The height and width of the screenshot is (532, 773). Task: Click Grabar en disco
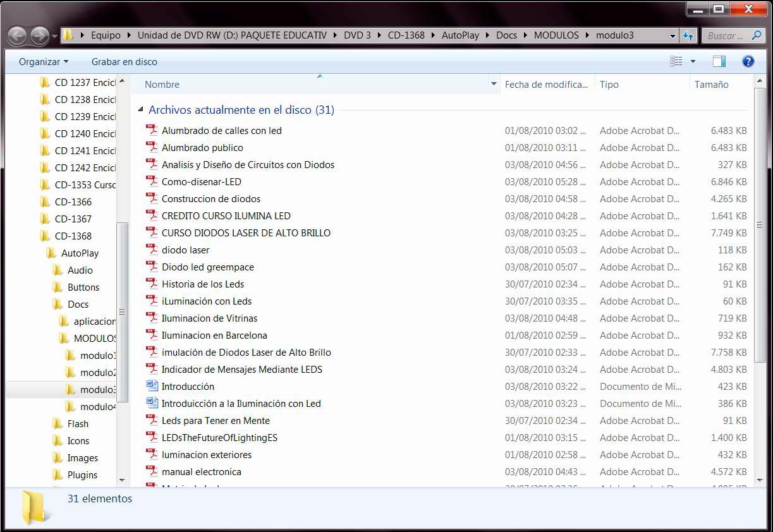point(125,61)
